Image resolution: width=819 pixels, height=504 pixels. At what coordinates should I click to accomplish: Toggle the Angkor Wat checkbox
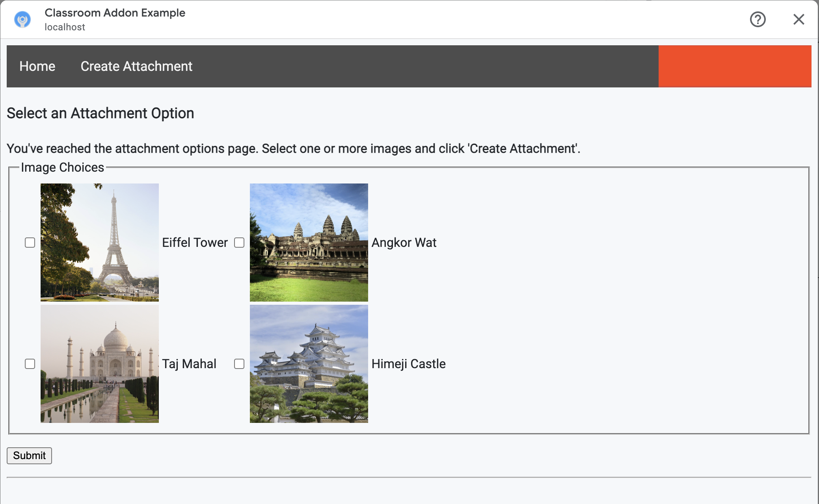[239, 242]
